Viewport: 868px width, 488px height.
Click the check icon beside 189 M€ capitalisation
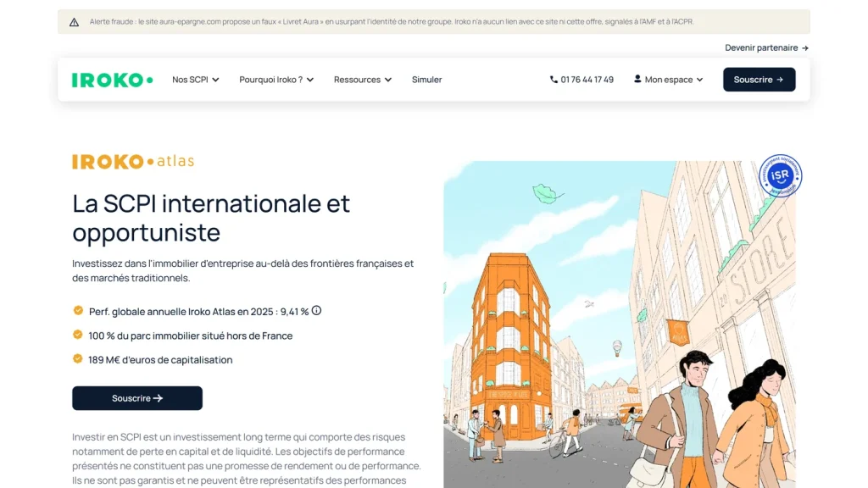pyautogui.click(x=78, y=359)
